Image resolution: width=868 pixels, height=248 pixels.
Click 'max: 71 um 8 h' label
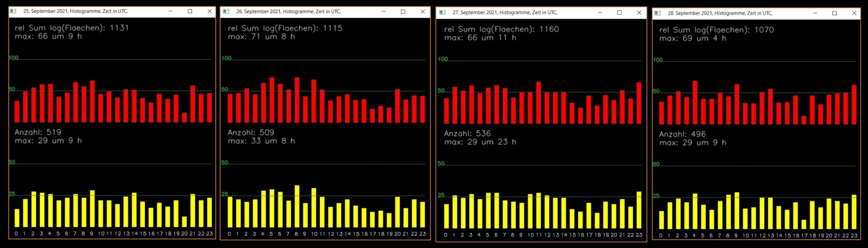(261, 37)
